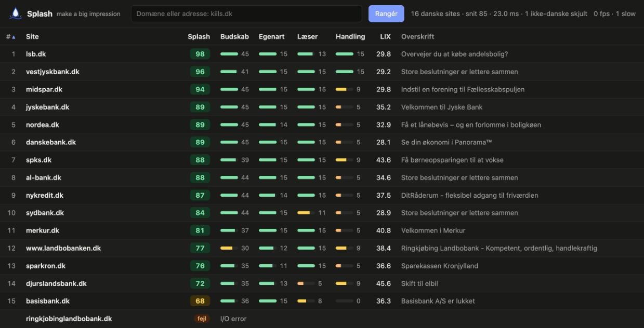Open the jyskebank.dk site row
The image size is (644, 328).
(x=322, y=107)
